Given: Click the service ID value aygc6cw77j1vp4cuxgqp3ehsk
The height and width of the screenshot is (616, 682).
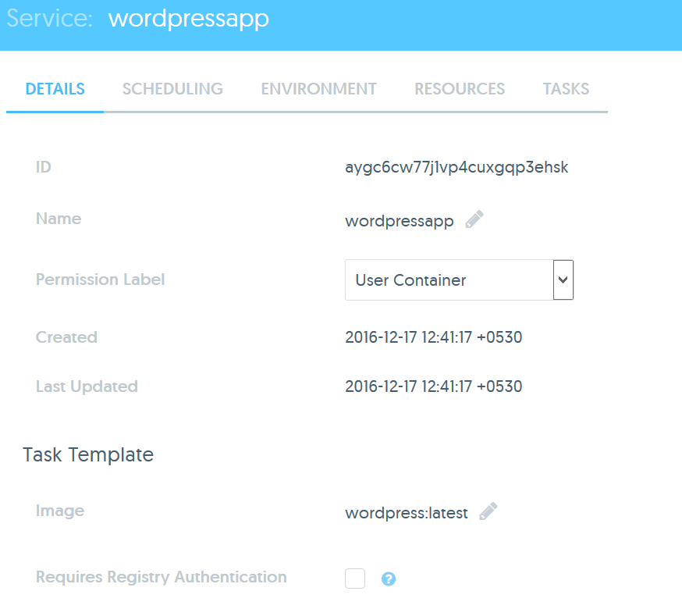Looking at the screenshot, I should 456,167.
